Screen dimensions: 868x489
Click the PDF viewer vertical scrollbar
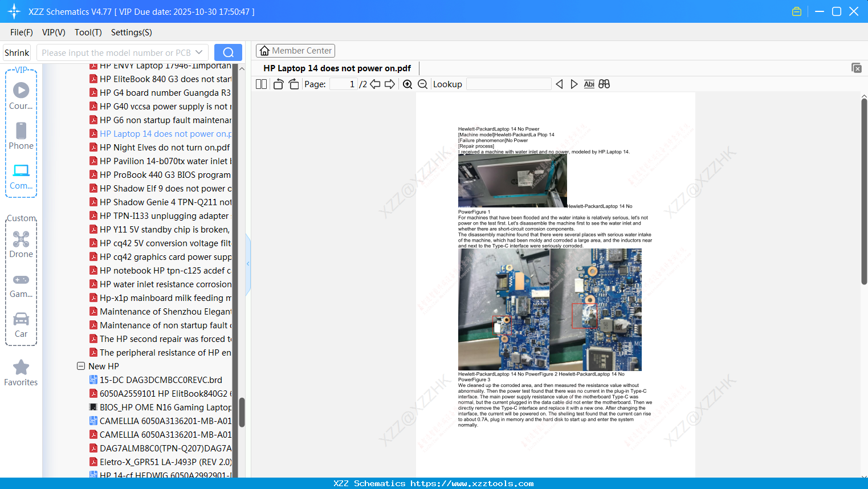tap(864, 191)
